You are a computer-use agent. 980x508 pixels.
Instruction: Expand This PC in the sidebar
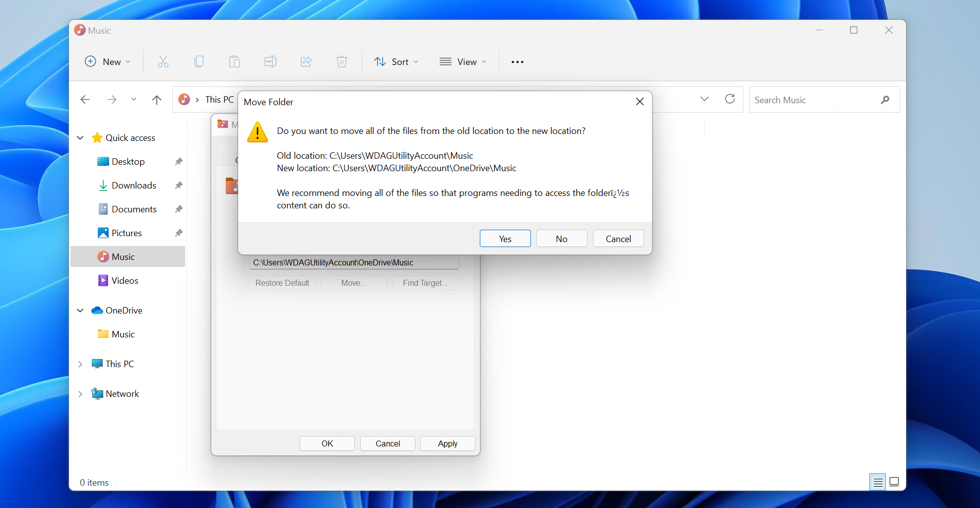tap(80, 364)
